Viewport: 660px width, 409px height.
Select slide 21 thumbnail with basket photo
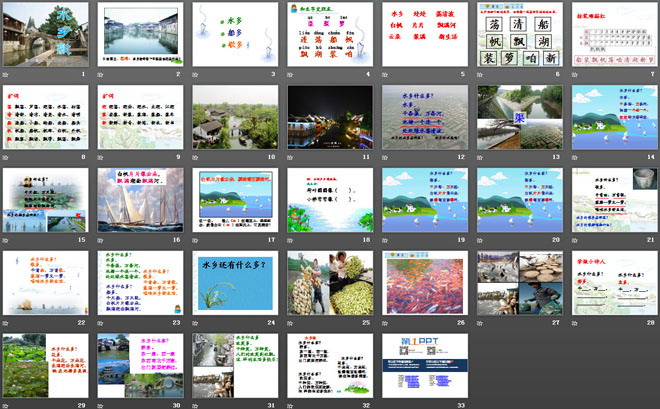615,200
